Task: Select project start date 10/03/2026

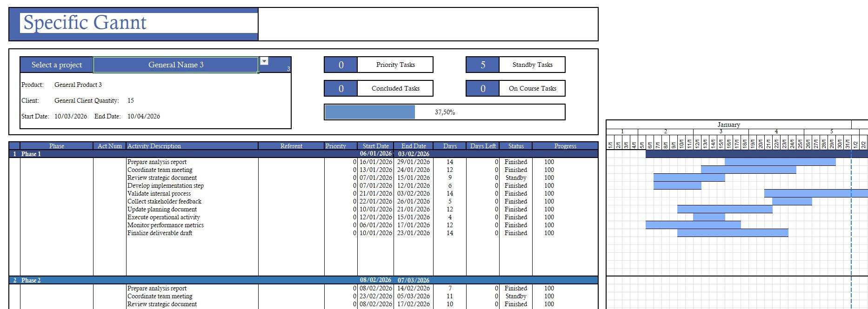Action: (71, 116)
